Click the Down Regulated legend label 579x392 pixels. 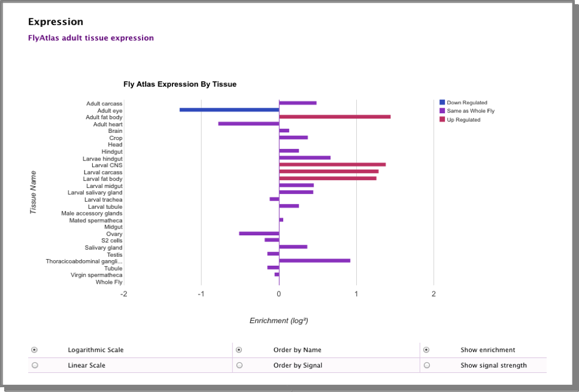(467, 102)
